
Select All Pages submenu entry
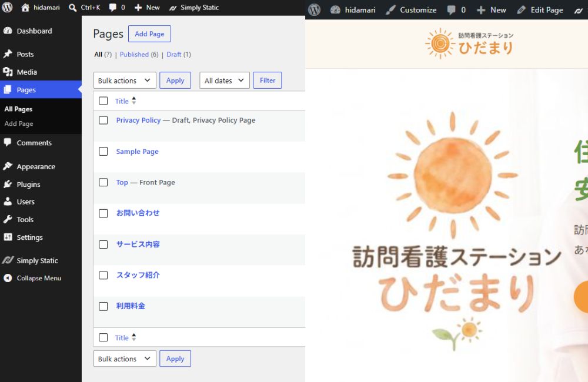coord(18,109)
